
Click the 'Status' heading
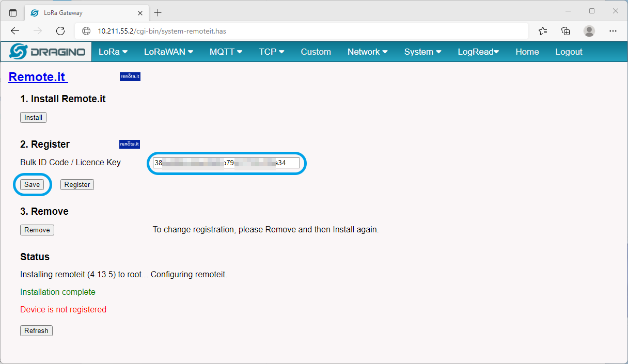point(35,257)
